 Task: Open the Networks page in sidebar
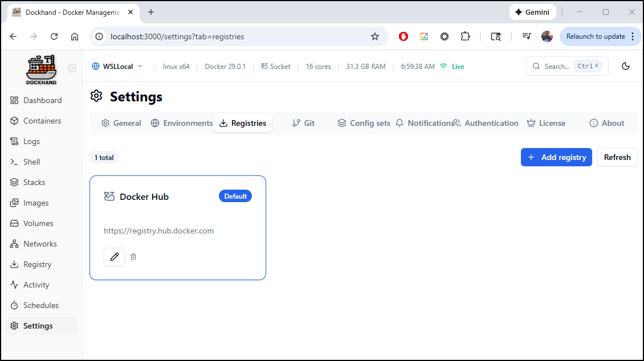tap(40, 244)
